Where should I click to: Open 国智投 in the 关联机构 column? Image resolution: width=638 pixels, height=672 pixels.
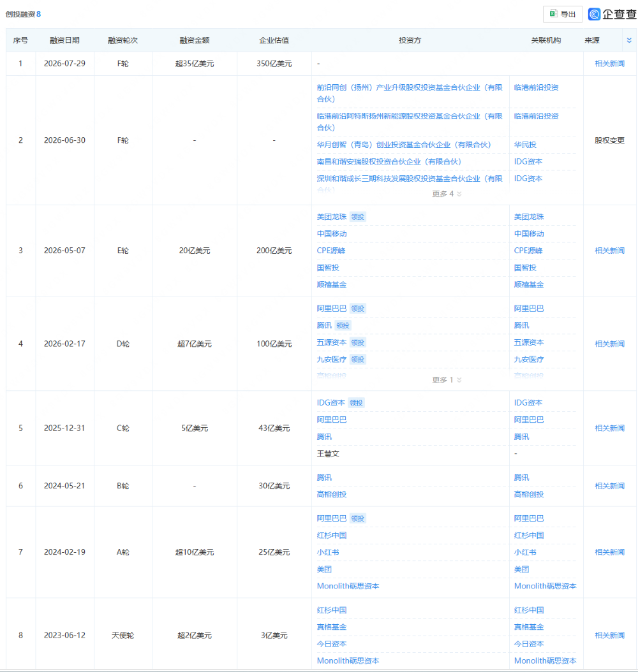click(x=525, y=267)
